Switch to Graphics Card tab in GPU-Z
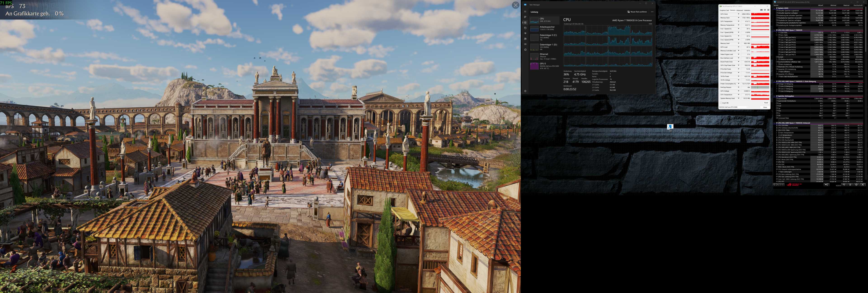This screenshot has height=293, width=868. (x=724, y=10)
